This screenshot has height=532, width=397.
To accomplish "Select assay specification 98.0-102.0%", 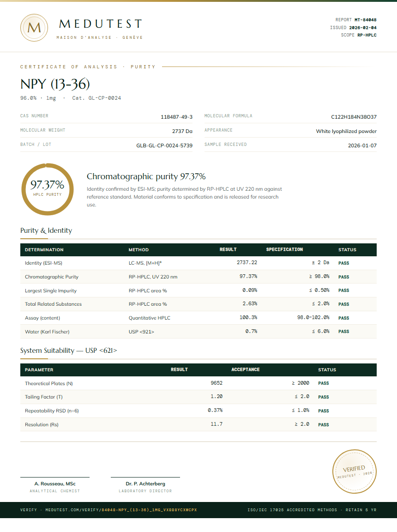I will click(313, 318).
